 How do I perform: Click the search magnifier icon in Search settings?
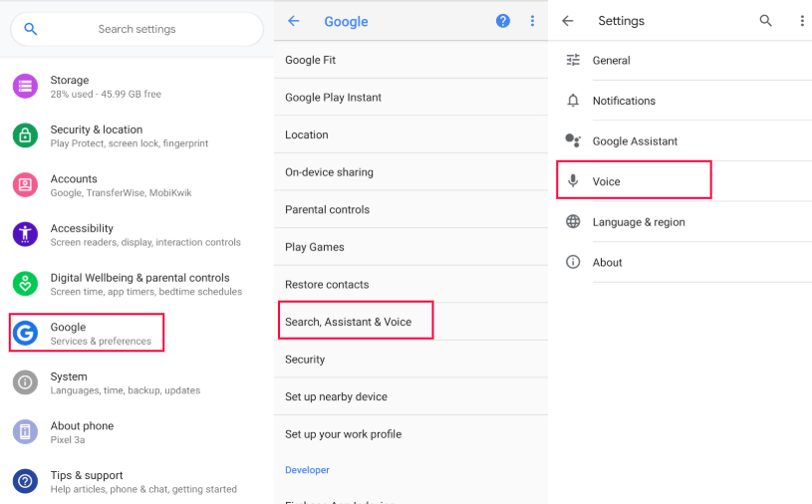click(31, 30)
